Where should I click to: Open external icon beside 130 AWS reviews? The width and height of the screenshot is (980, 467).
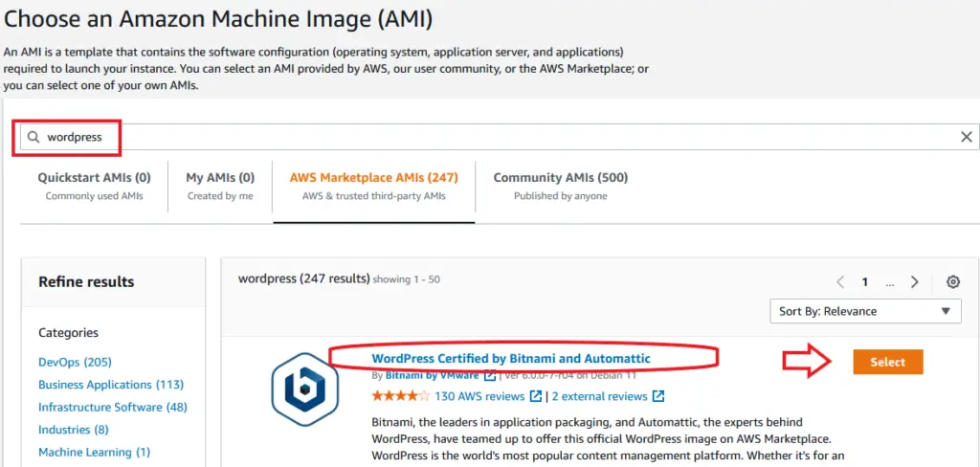536,396
